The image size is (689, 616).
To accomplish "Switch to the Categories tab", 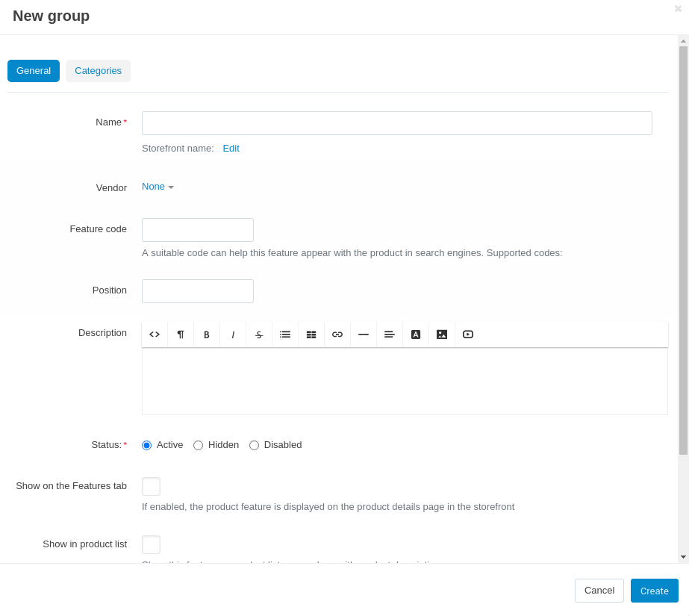I will [x=98, y=71].
